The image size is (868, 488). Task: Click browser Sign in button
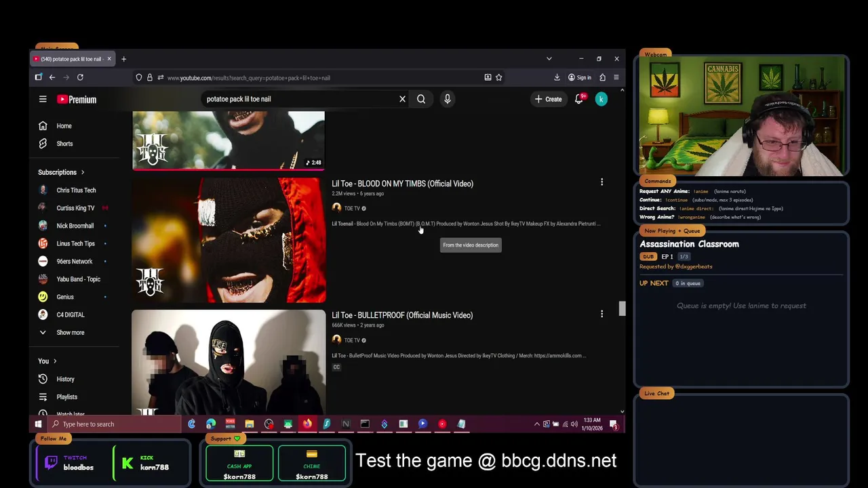click(580, 77)
